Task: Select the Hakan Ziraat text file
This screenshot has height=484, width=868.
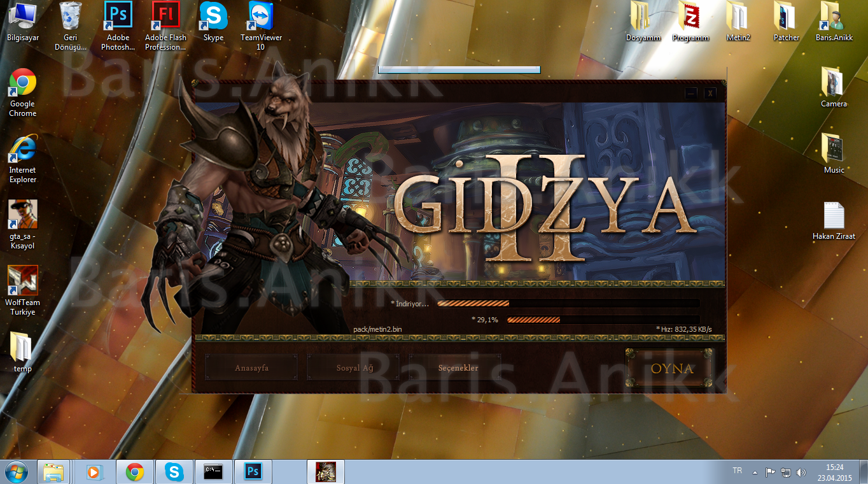Action: 834,220
